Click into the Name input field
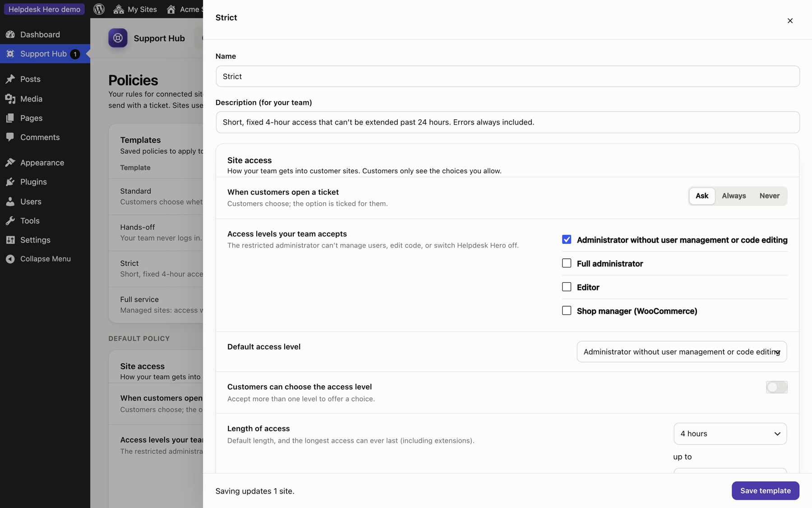Screen dimensions: 812x508 click(x=507, y=76)
